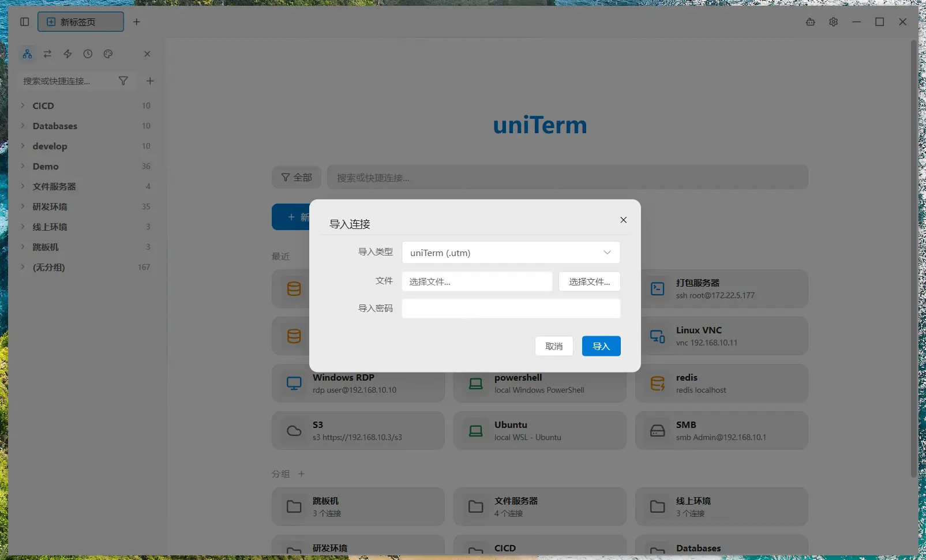The height and width of the screenshot is (560, 926).
Task: Open the 文件服务器 group folder icon
Action: coord(476,506)
